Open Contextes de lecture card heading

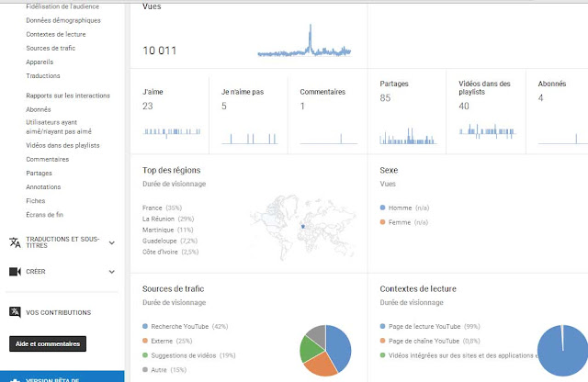coord(418,288)
